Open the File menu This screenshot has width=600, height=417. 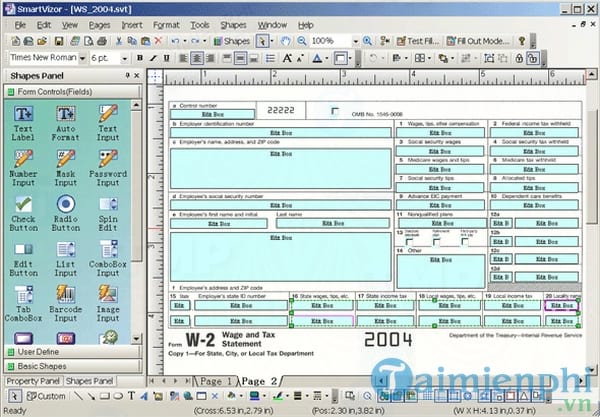pyautogui.click(x=20, y=25)
